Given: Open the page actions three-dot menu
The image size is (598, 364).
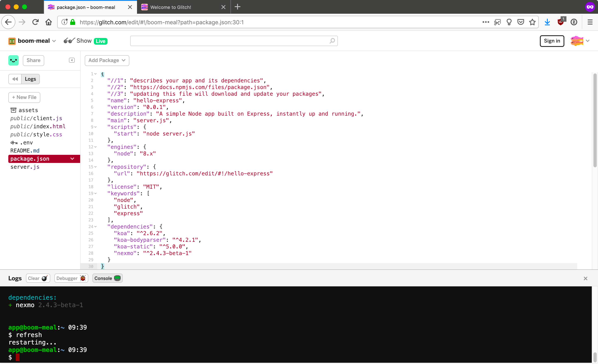Looking at the screenshot, I should tap(486, 22).
